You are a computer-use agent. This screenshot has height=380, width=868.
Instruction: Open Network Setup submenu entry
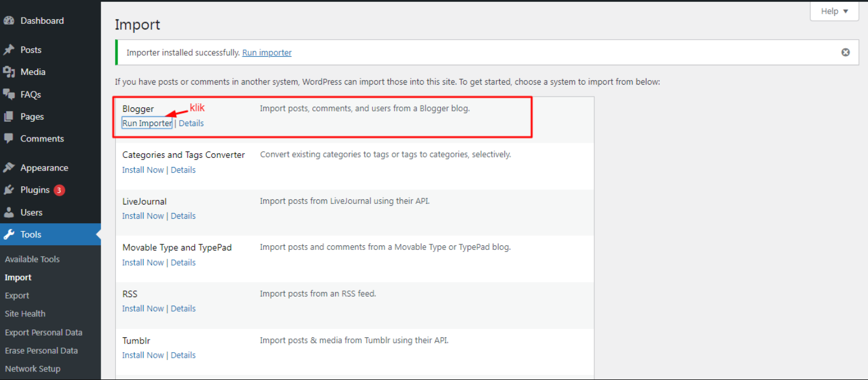[x=32, y=369]
